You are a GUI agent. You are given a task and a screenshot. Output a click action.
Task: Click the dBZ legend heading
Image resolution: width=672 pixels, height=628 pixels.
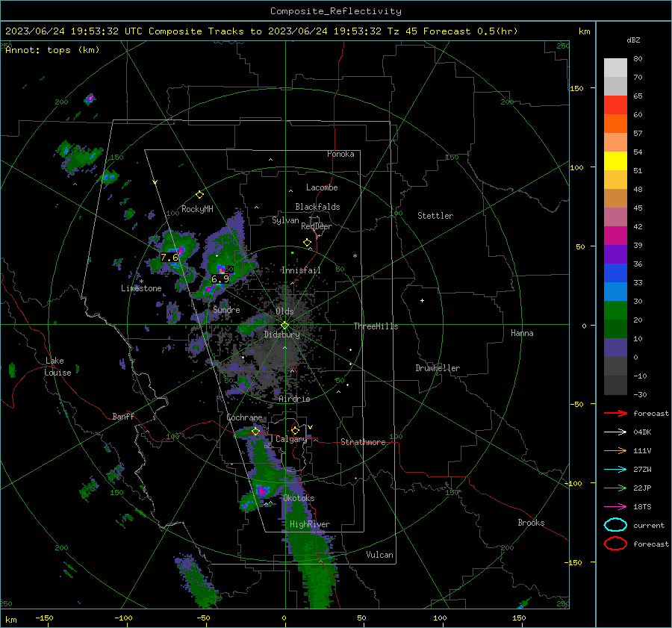point(633,40)
